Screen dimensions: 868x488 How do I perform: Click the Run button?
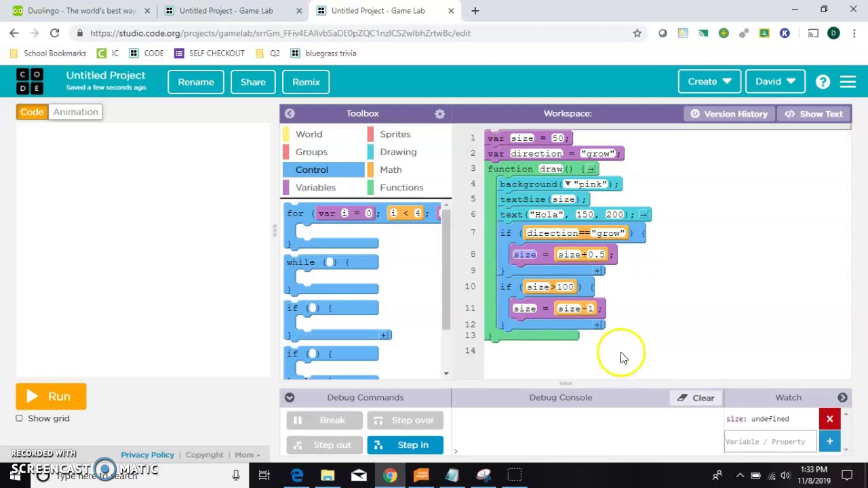(51, 396)
